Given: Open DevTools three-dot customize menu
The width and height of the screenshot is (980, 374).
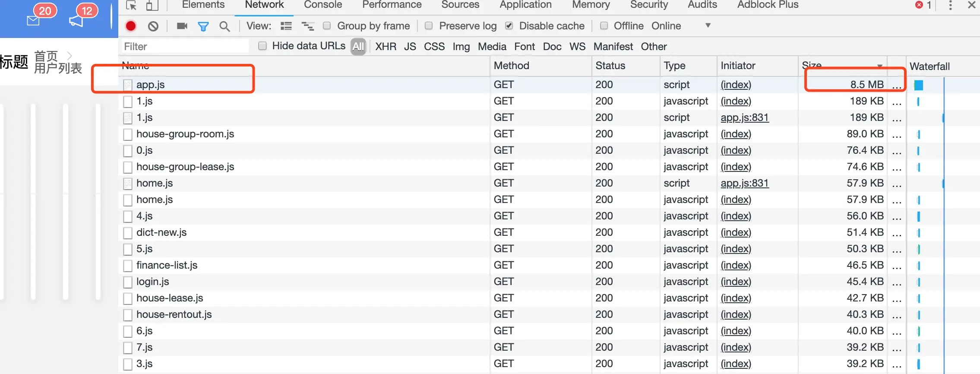Looking at the screenshot, I should point(950,5).
